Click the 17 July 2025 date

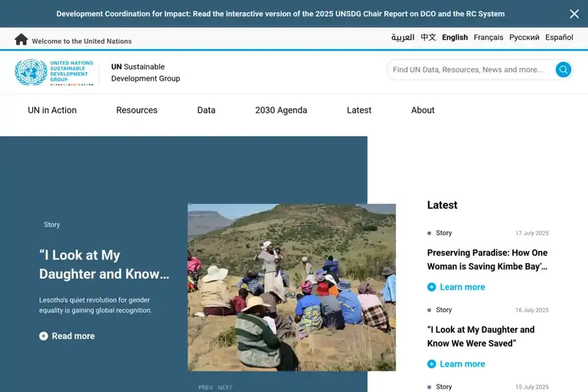tap(532, 234)
